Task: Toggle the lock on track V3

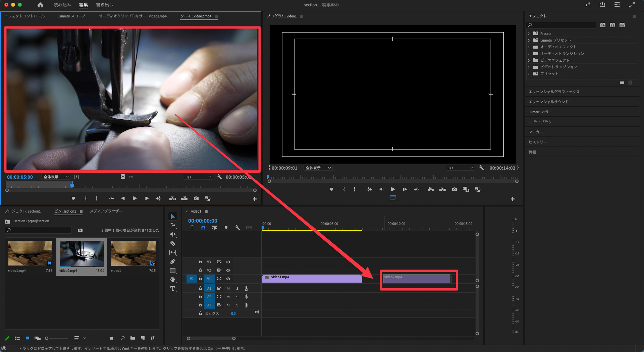Action: click(201, 262)
